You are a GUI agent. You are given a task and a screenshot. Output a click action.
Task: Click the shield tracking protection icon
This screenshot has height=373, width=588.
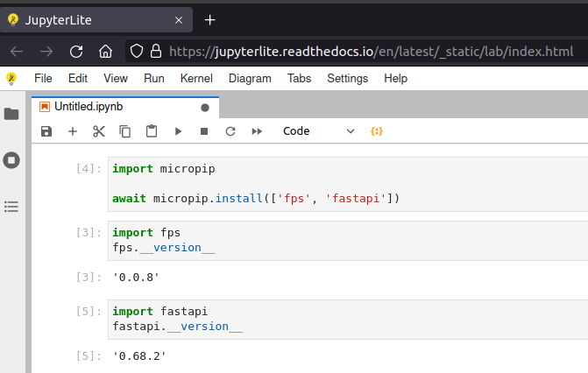point(137,52)
